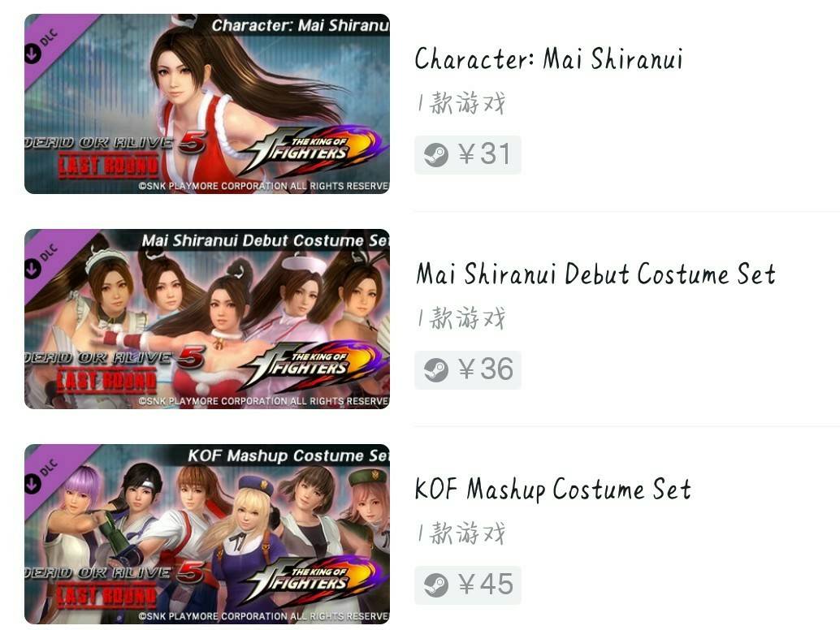The width and height of the screenshot is (840, 630).
Task: Select the Mai Shiranui Debut Costume Set title
Action: click(x=595, y=274)
